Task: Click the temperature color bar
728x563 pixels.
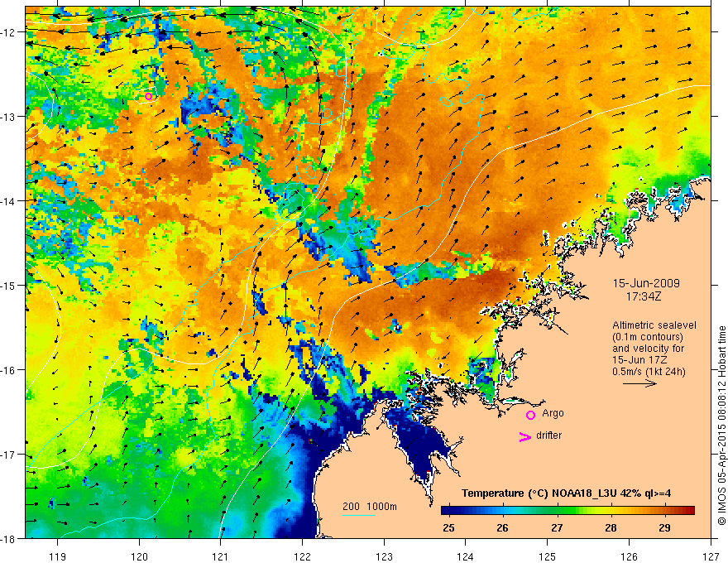Action: 568,511
